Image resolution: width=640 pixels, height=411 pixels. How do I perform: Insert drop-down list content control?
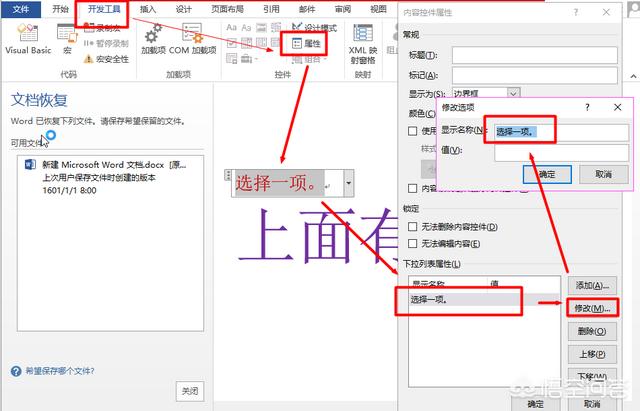(261, 43)
